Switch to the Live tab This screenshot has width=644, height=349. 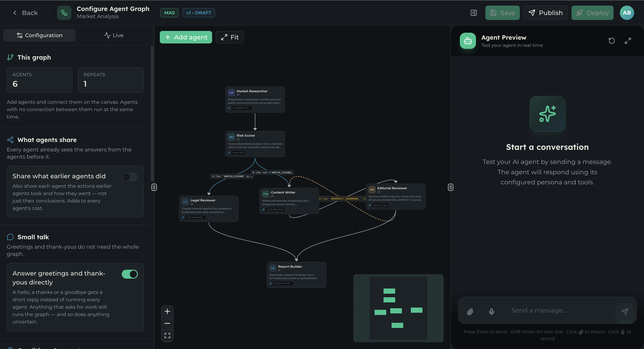114,35
